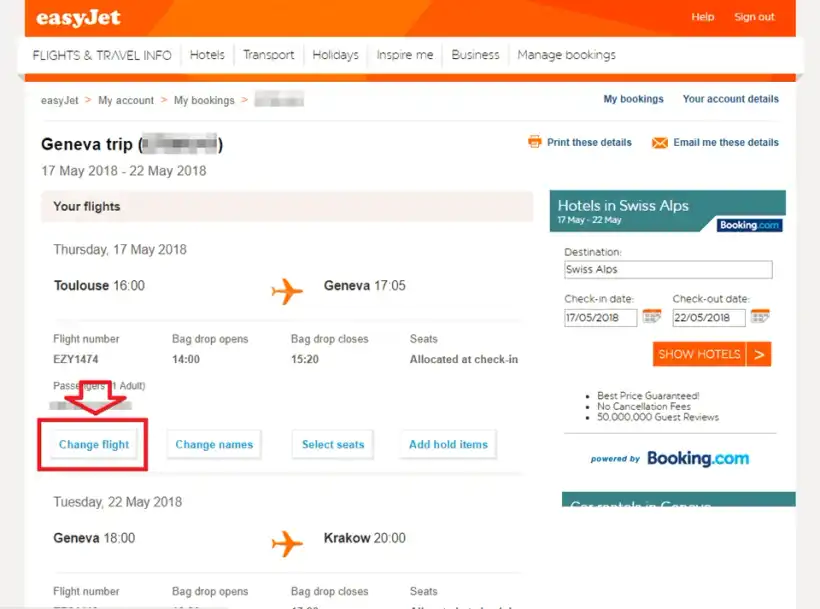Open the calendar icon beside check-in date
820x609 pixels.
[x=652, y=316]
